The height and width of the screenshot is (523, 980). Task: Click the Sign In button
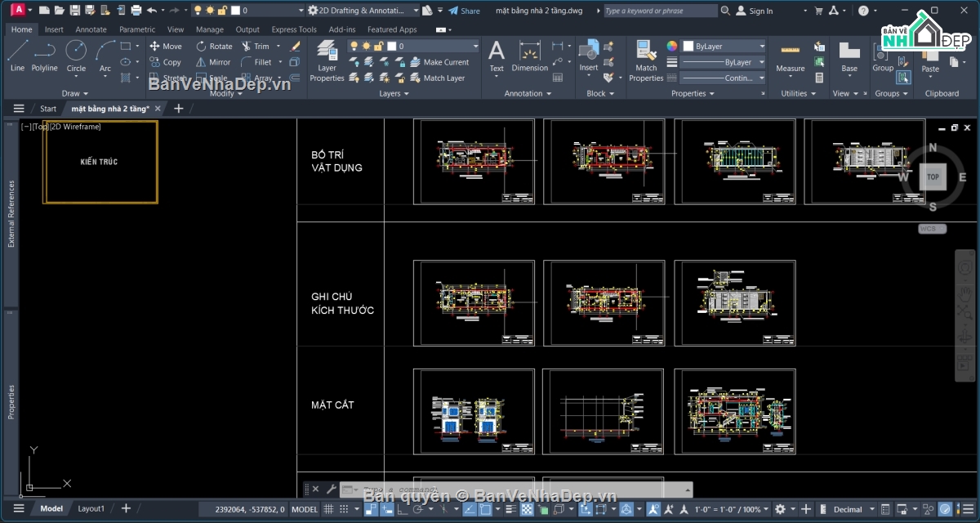[755, 11]
